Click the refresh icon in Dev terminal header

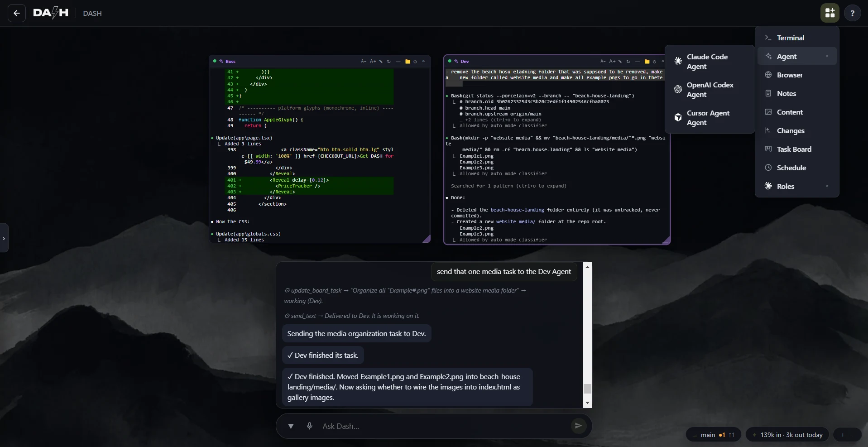[x=628, y=62]
